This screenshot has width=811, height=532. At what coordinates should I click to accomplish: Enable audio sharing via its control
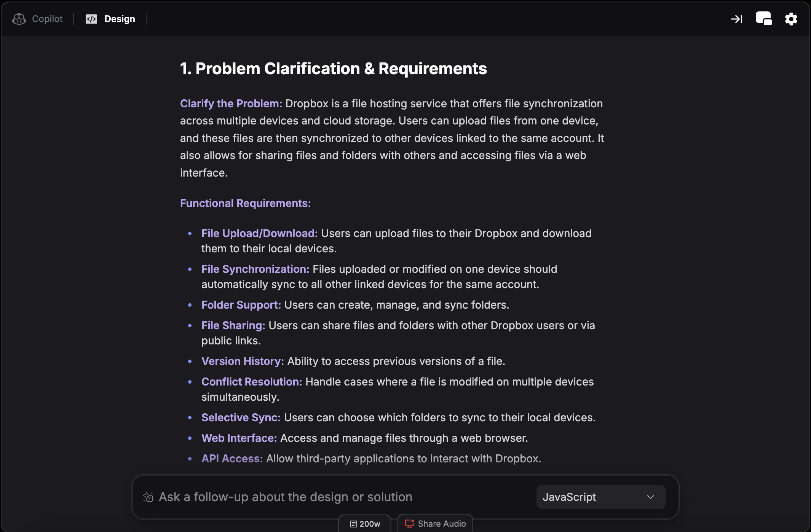pos(435,524)
